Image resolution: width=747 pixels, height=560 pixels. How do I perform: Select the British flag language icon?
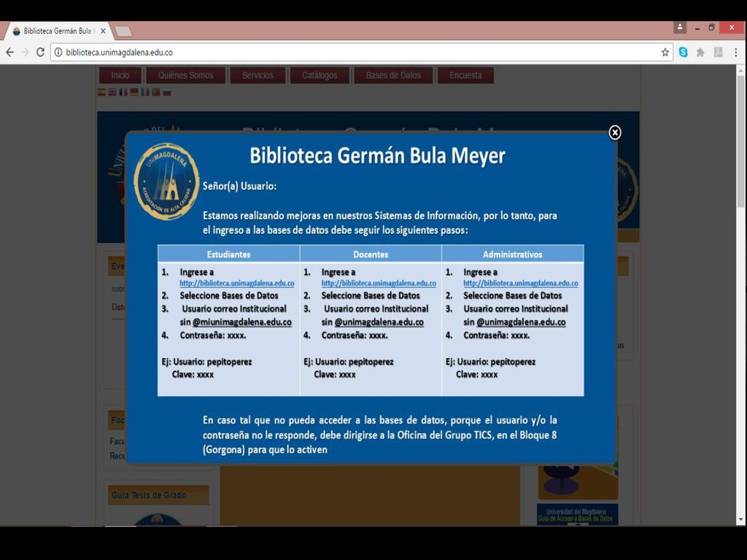[x=112, y=92]
